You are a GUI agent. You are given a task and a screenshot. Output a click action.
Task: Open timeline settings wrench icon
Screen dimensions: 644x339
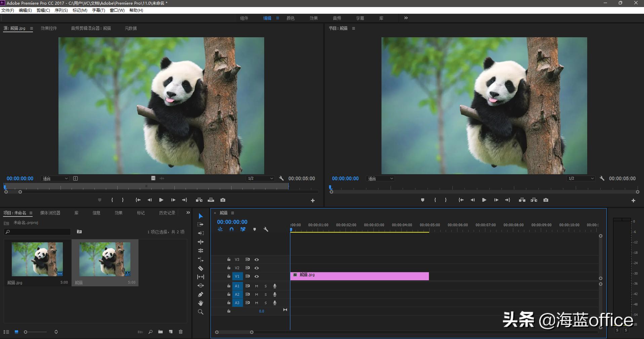pos(266,230)
